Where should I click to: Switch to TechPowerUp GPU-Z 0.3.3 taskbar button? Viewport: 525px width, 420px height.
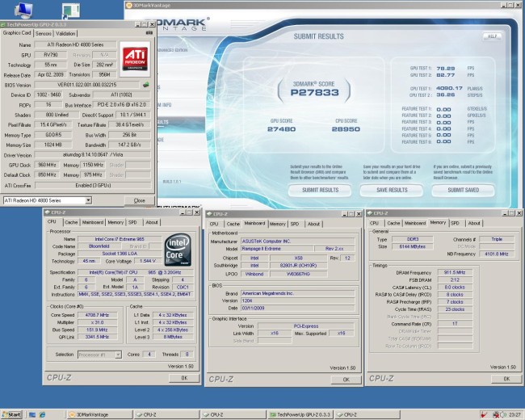[300, 414]
